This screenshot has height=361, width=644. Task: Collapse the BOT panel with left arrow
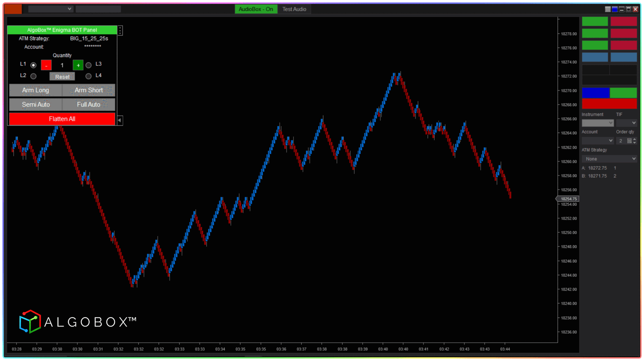pyautogui.click(x=119, y=120)
